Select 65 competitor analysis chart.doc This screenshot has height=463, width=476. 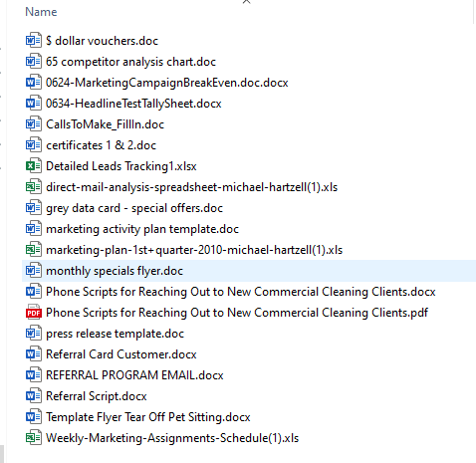click(x=130, y=62)
